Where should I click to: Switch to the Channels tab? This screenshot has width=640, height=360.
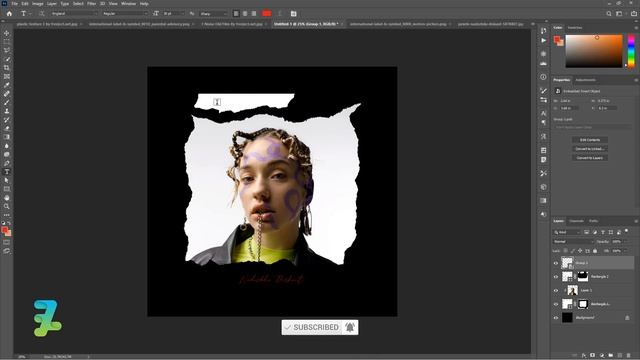pyautogui.click(x=576, y=221)
